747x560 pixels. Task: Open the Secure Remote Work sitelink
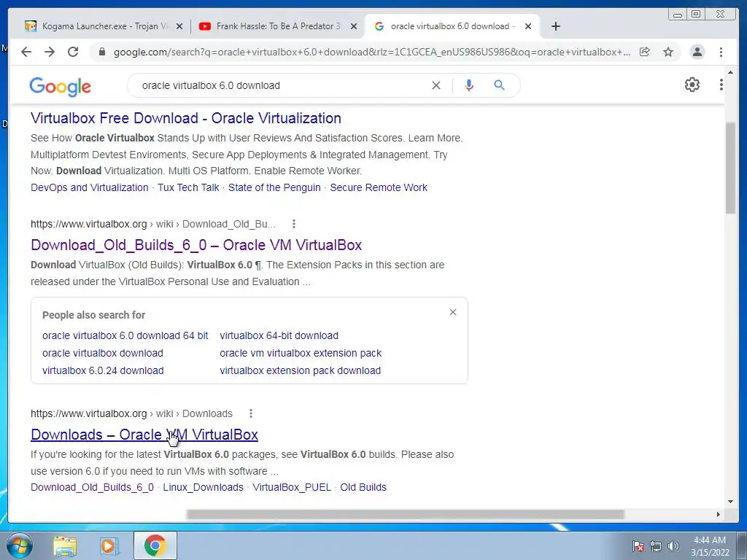[x=379, y=187]
